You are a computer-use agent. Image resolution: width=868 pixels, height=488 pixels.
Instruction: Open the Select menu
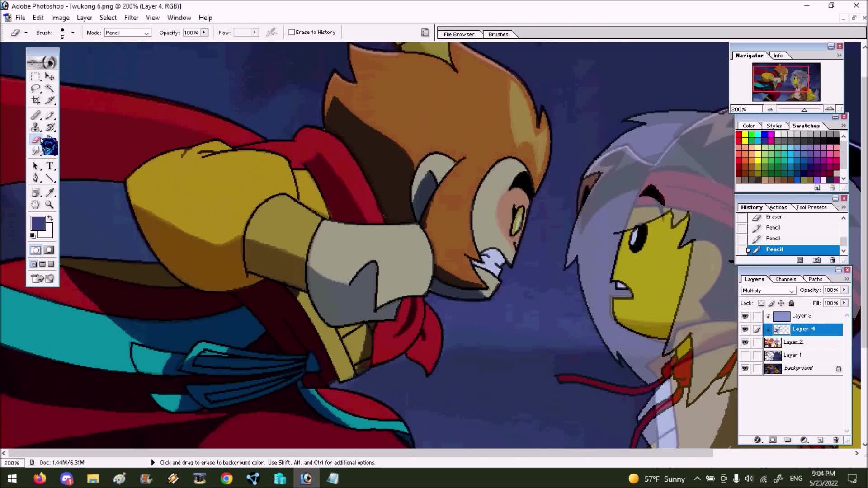tap(108, 18)
